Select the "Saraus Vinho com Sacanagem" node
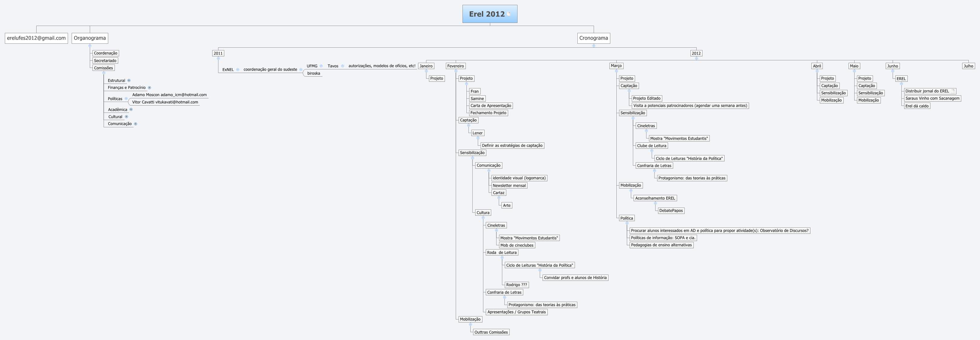The height and width of the screenshot is (340, 980). [x=933, y=98]
